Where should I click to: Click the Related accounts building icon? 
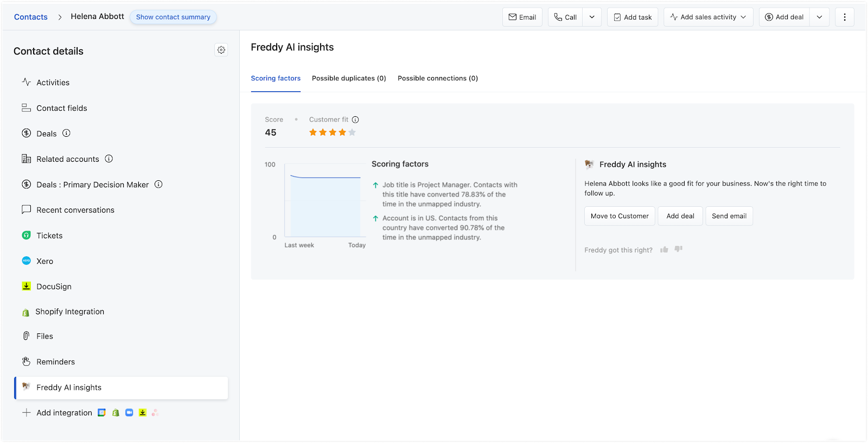coord(26,159)
